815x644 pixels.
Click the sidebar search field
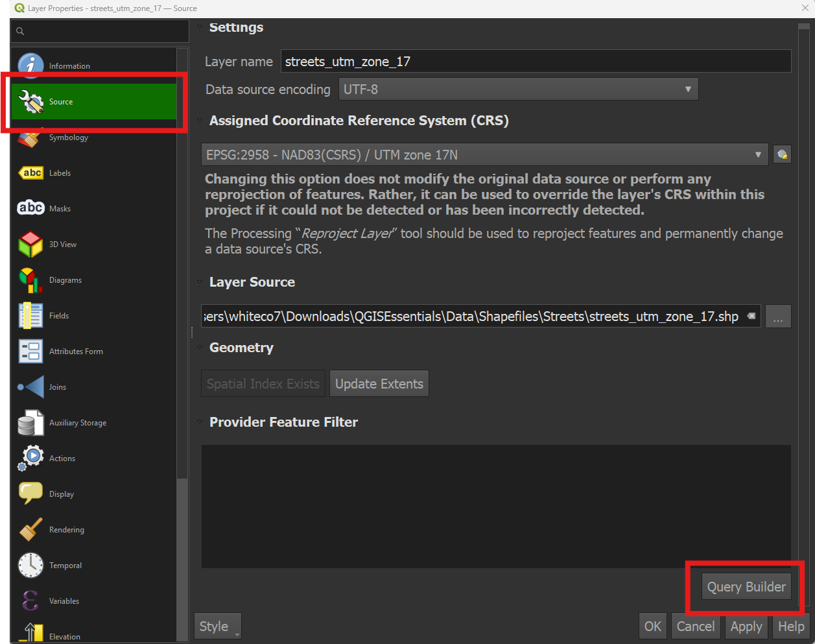(x=100, y=31)
